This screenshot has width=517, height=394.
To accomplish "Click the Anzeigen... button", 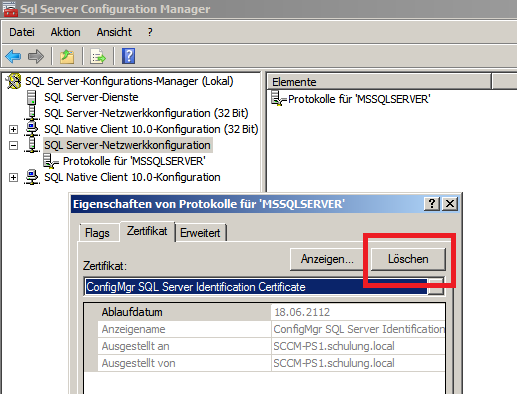I will coord(327,259).
